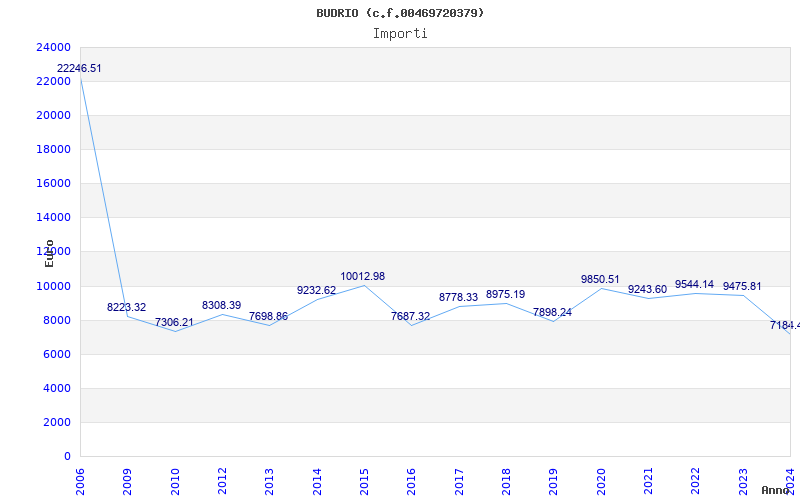The height and width of the screenshot is (500, 800).
Task: Click the y-axis value 16000
Action: click(54, 184)
